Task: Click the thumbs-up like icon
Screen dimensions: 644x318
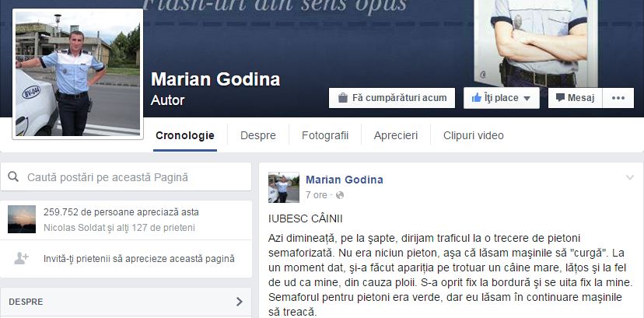Action: coord(477,98)
